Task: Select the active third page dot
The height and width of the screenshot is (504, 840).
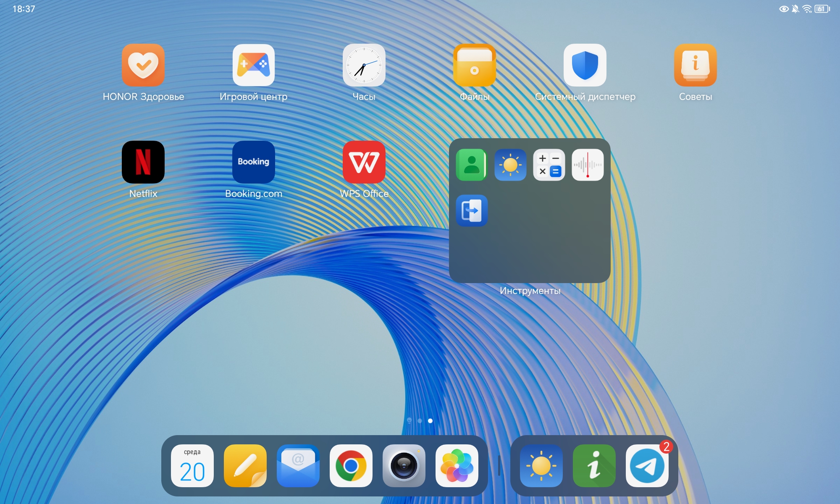Action: (x=430, y=420)
